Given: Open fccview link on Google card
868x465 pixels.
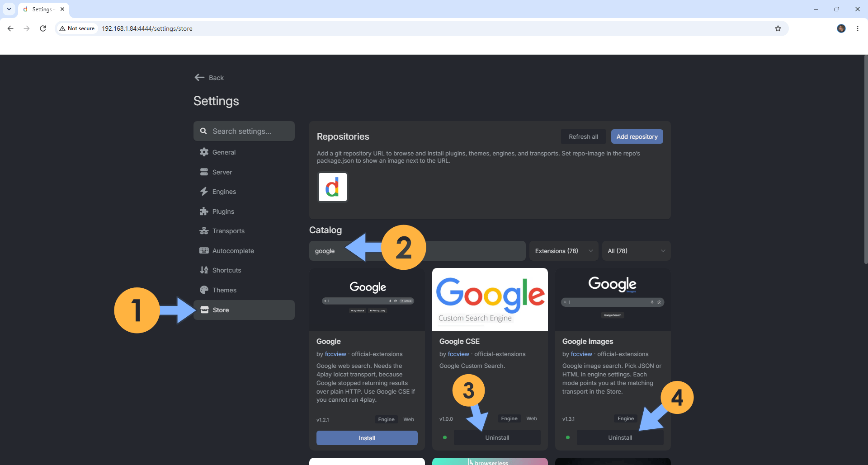Looking at the screenshot, I should coord(335,354).
